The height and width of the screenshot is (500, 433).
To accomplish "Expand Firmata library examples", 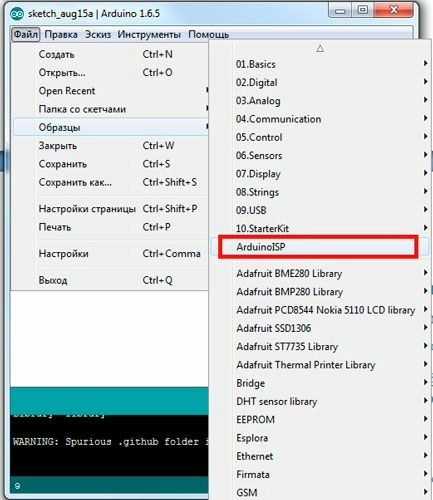I will pyautogui.click(x=320, y=475).
